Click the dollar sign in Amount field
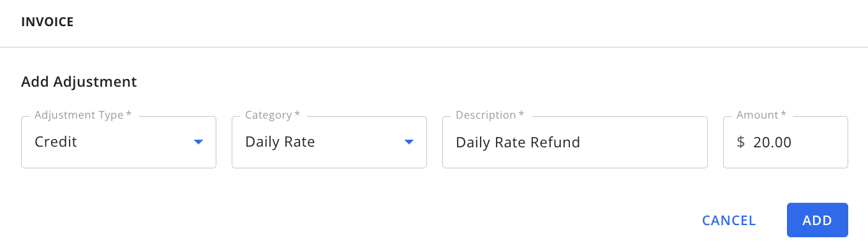The image size is (868, 250). point(741,142)
